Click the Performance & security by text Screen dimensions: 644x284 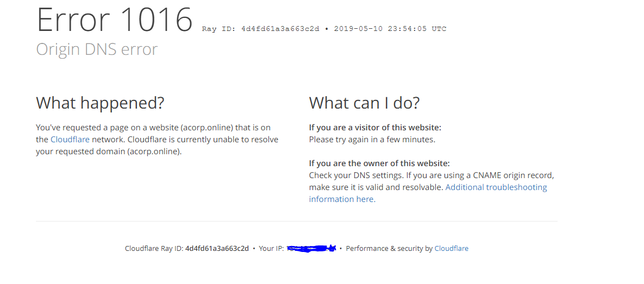[x=389, y=249]
